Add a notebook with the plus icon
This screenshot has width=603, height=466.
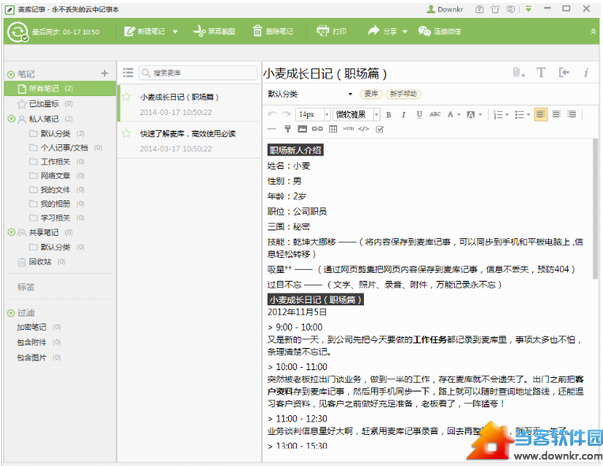pos(105,73)
